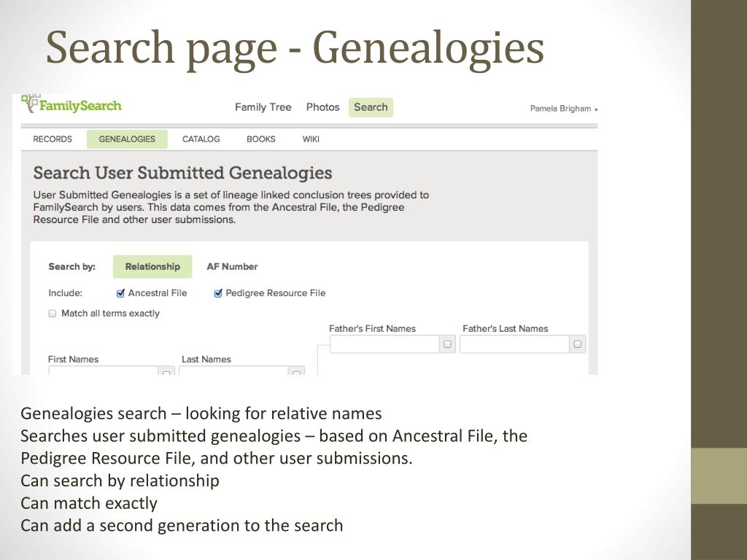Click the Father's Last Names field
Viewport: 747px width, 560px height.
coord(514,344)
